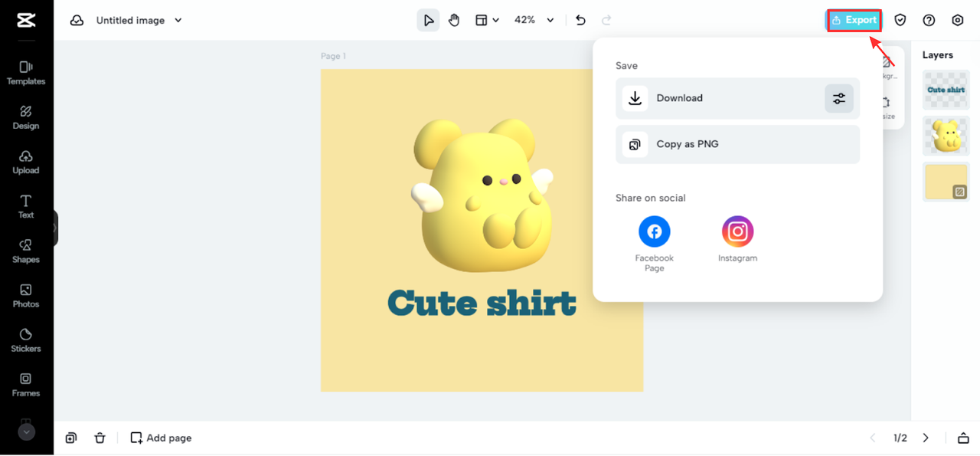The width and height of the screenshot is (980, 456).
Task: Click the Add page button
Action: [x=161, y=438]
